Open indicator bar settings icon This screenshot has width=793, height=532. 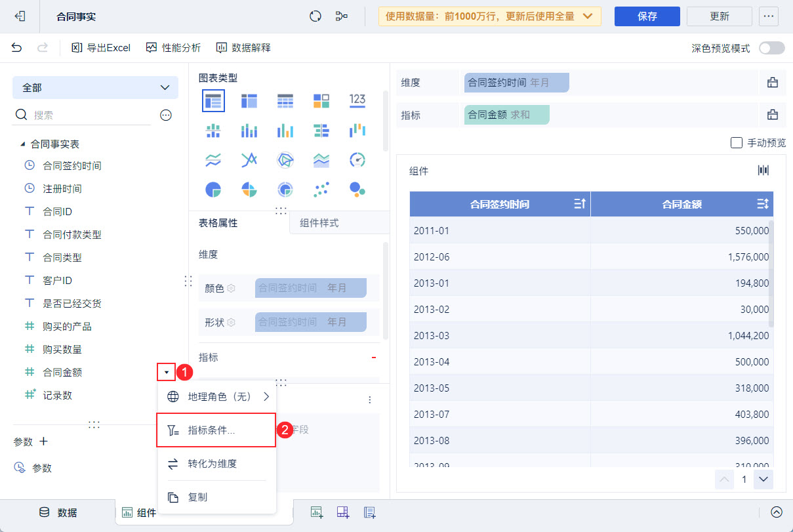point(773,115)
